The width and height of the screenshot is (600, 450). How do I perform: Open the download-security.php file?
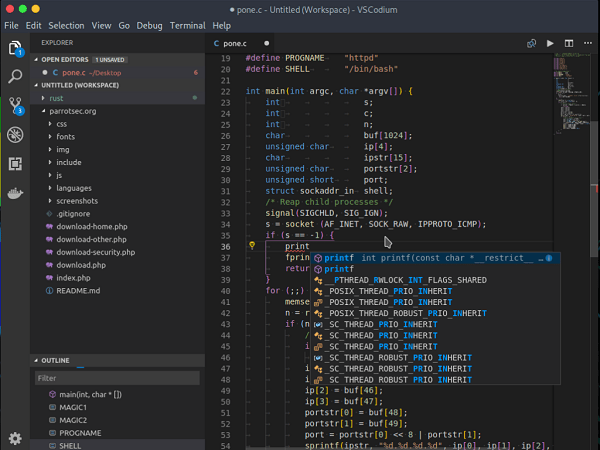click(x=94, y=252)
